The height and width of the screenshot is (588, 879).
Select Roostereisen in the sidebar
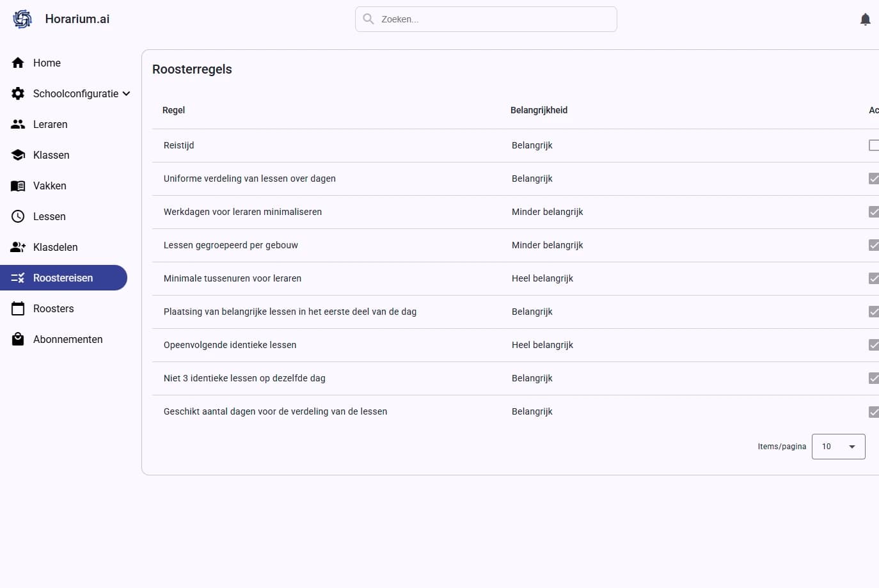click(x=63, y=278)
